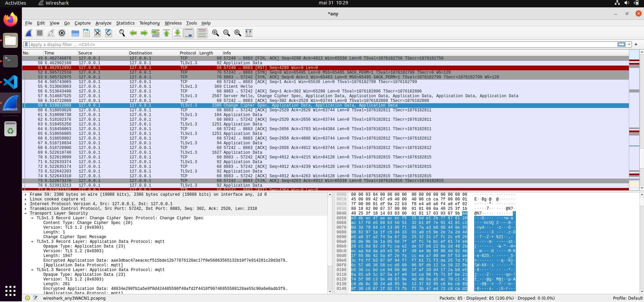Toggle auto-scroll during live capture

pos(189,33)
